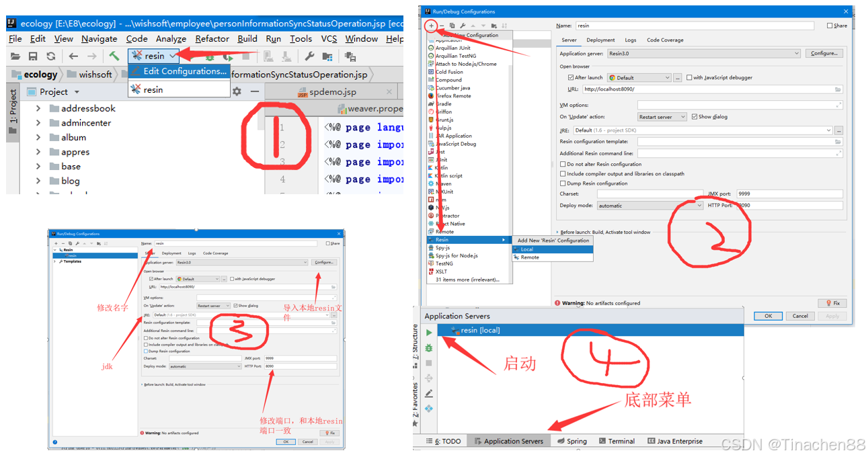Click the pencil edit icon in Application Servers
868x459 pixels.
click(429, 394)
